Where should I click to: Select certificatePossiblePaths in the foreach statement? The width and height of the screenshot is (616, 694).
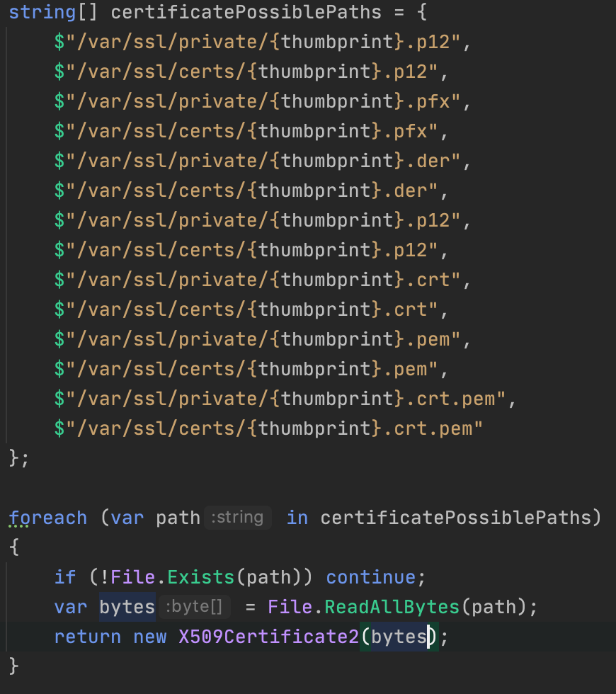[456, 518]
